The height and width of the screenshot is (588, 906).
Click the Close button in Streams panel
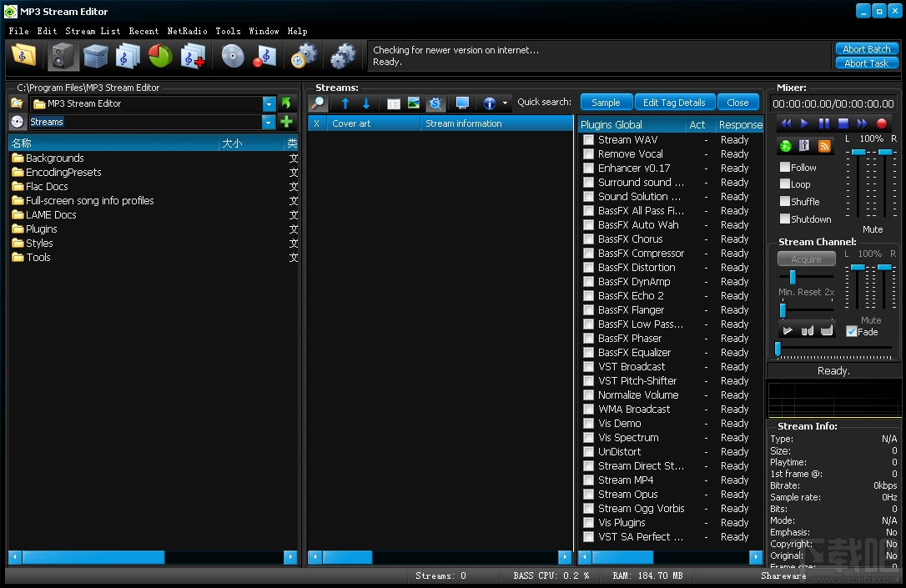(737, 103)
